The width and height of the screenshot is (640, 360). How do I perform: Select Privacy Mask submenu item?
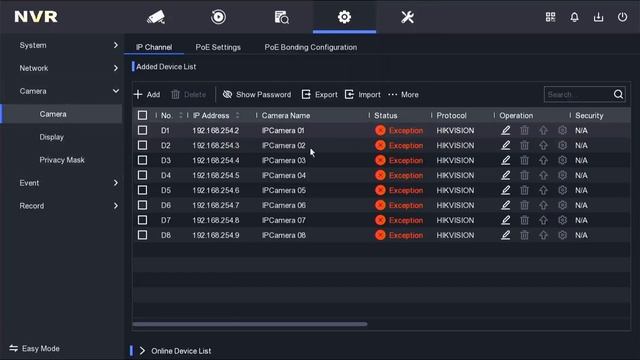62,160
